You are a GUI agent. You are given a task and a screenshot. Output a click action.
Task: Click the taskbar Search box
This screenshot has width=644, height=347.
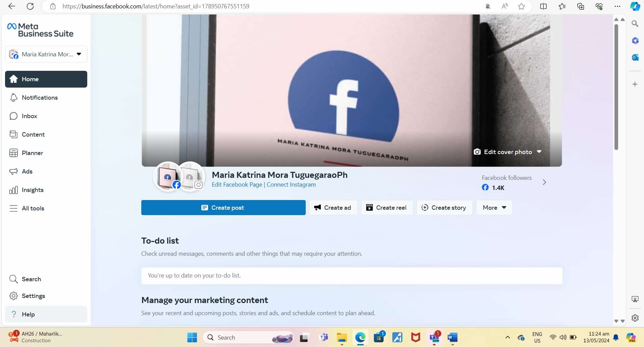248,338
